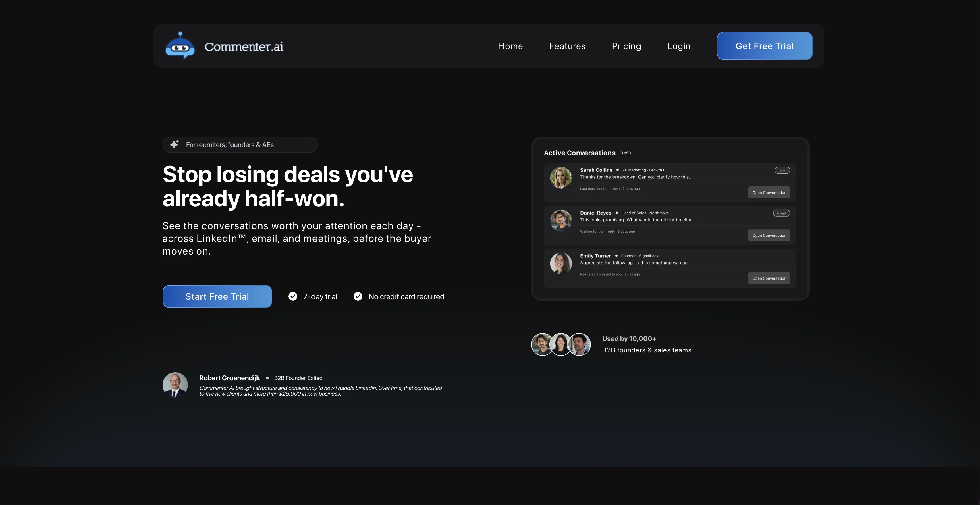Open the Home menu item
The height and width of the screenshot is (505, 980).
click(511, 46)
